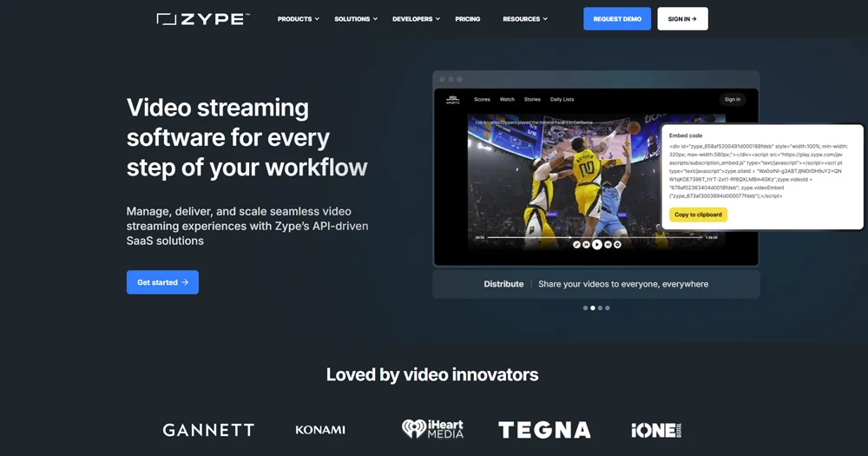Select the Scores tab in the demo player
Viewport: 868px width, 456px height.
[482, 100]
